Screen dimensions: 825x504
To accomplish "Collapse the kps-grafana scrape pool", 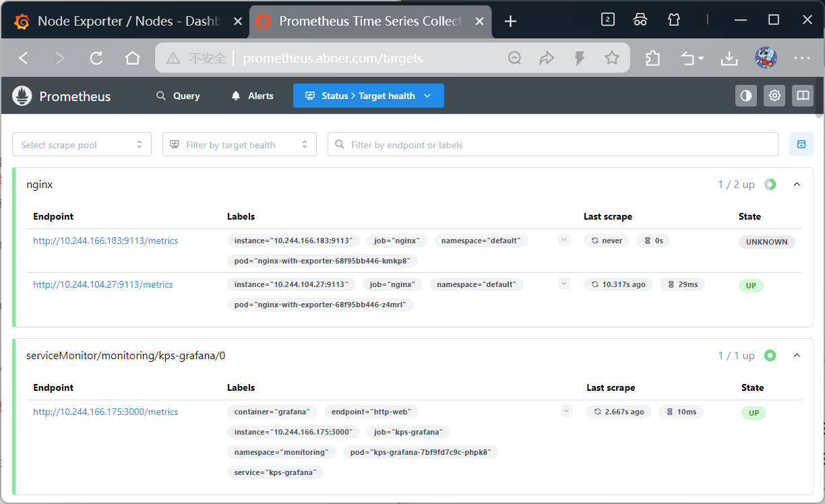I will 797,355.
